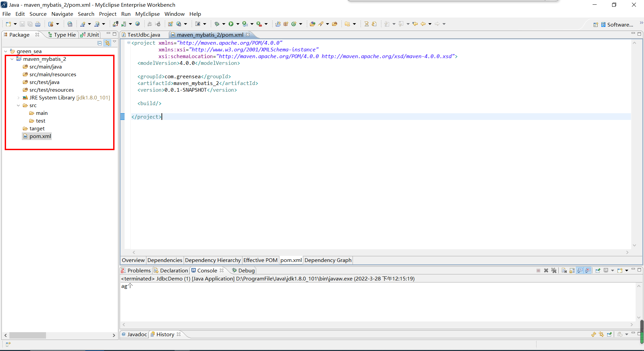Click Package Explorer horizontal scrollbar thumb
This screenshot has width=644, height=351.
(x=28, y=335)
